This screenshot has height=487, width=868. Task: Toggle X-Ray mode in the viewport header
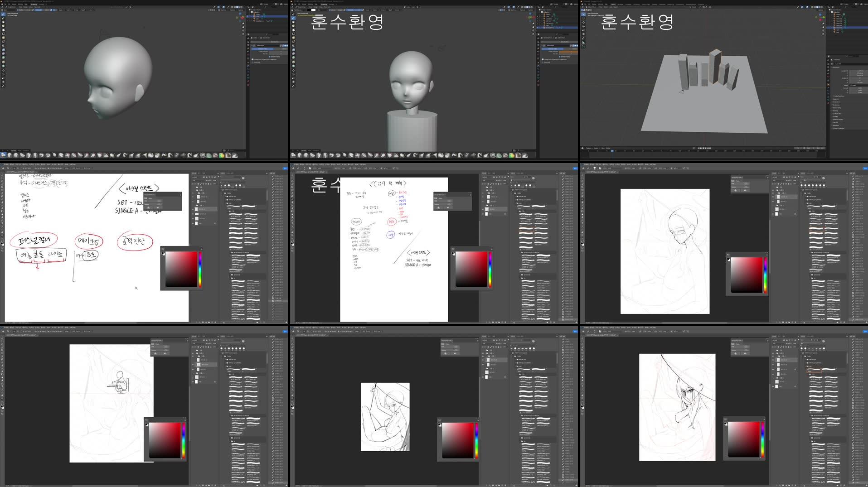point(229,7)
